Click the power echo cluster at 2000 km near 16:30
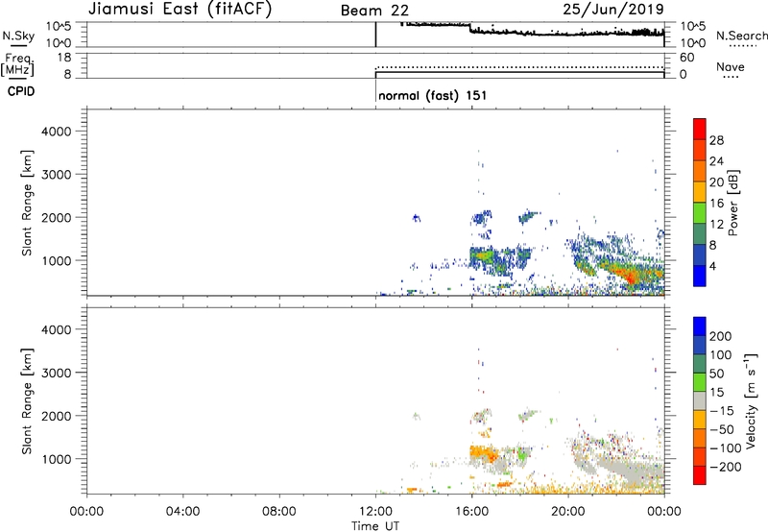Screen dimensions: 768x532 [482, 217]
